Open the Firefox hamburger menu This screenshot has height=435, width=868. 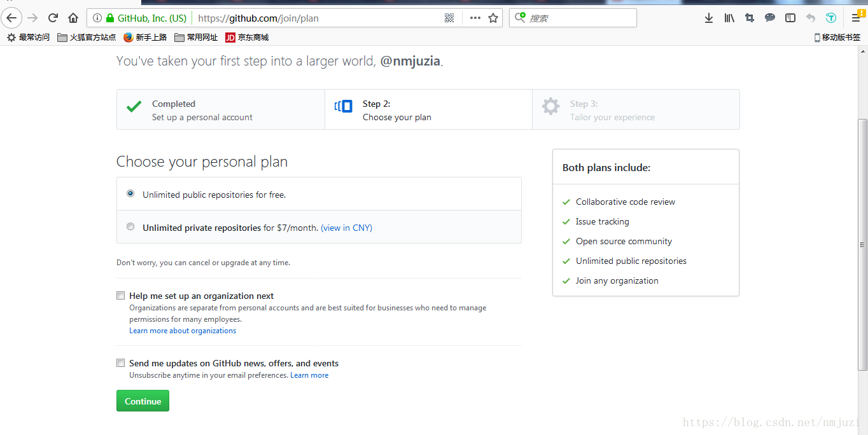pos(857,18)
